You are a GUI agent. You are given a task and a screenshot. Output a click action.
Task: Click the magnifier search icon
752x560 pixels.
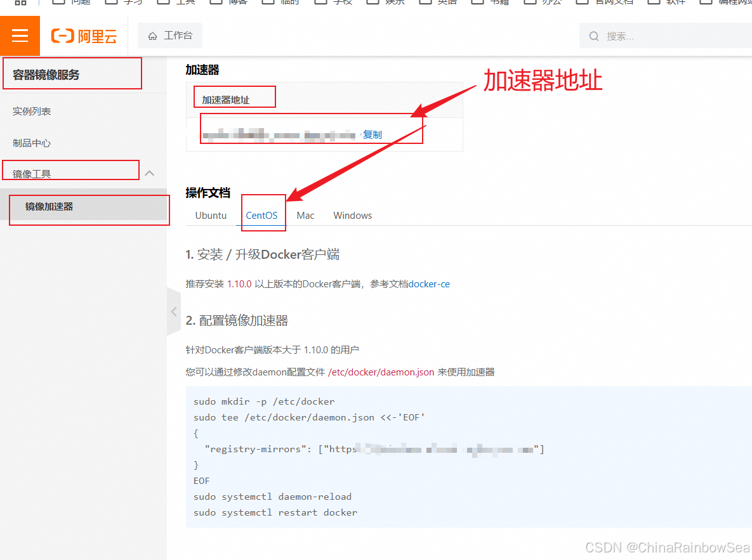[594, 36]
